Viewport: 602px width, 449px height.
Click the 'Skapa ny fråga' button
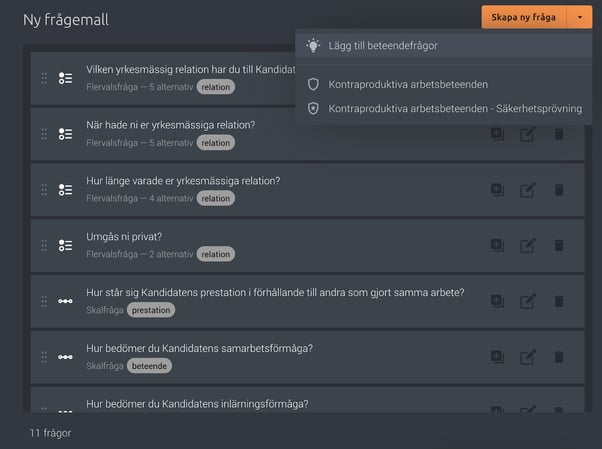tap(524, 17)
